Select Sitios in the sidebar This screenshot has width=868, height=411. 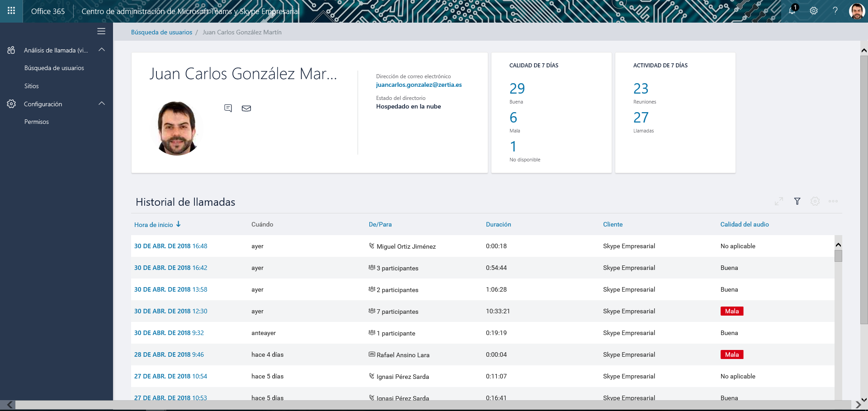click(32, 86)
